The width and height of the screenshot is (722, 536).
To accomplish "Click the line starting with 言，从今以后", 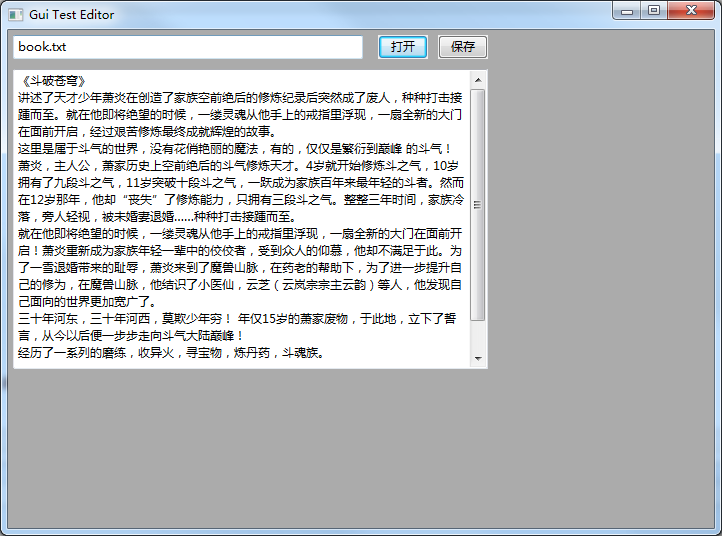I will tap(131, 336).
